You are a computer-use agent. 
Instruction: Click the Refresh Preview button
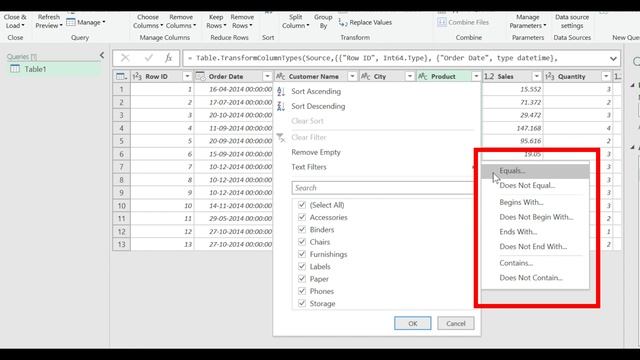(49, 21)
